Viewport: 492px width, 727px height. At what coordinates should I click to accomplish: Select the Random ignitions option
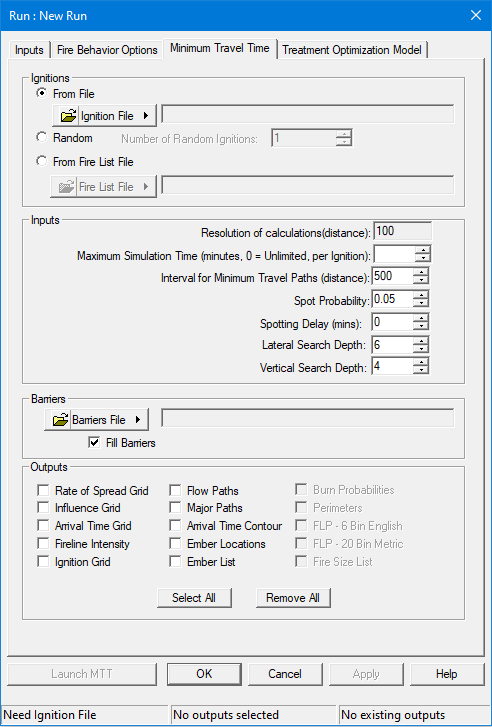[42, 137]
